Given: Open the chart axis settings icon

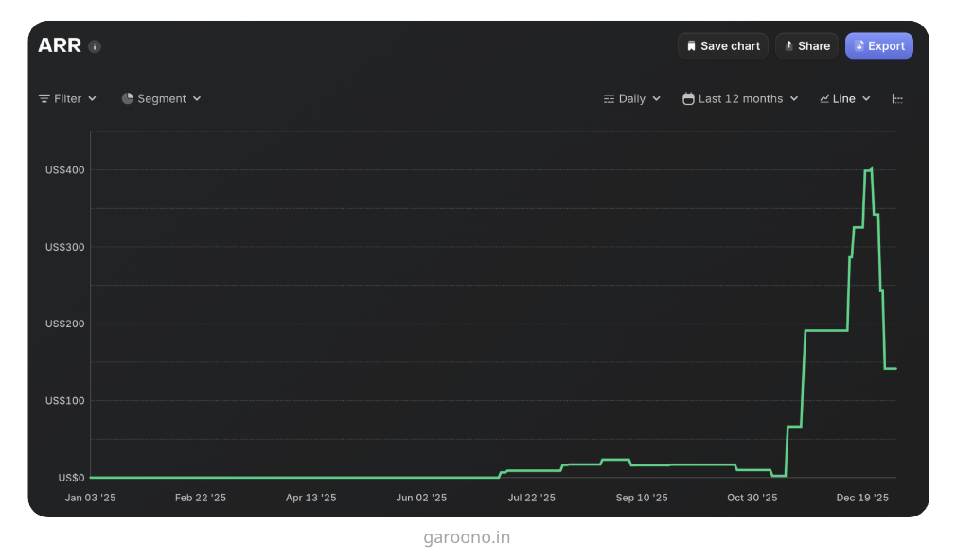Looking at the screenshot, I should tap(897, 98).
